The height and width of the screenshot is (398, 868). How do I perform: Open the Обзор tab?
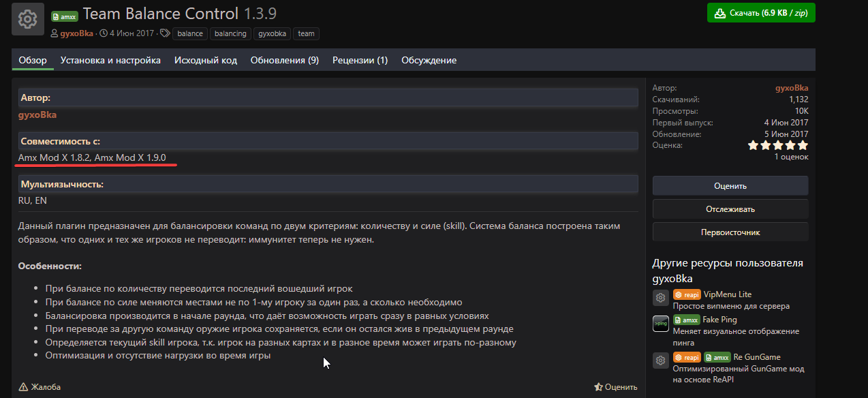33,60
